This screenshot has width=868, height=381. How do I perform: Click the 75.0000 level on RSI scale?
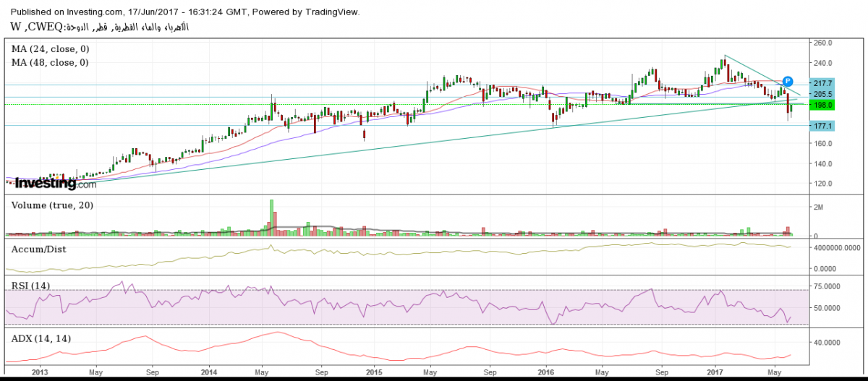(827, 286)
